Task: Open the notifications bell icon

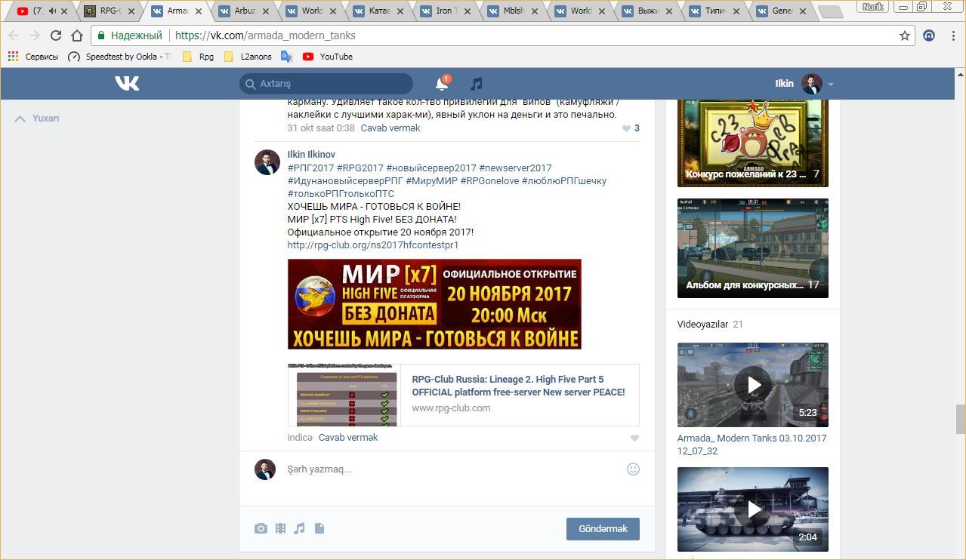Action: pyautogui.click(x=442, y=84)
